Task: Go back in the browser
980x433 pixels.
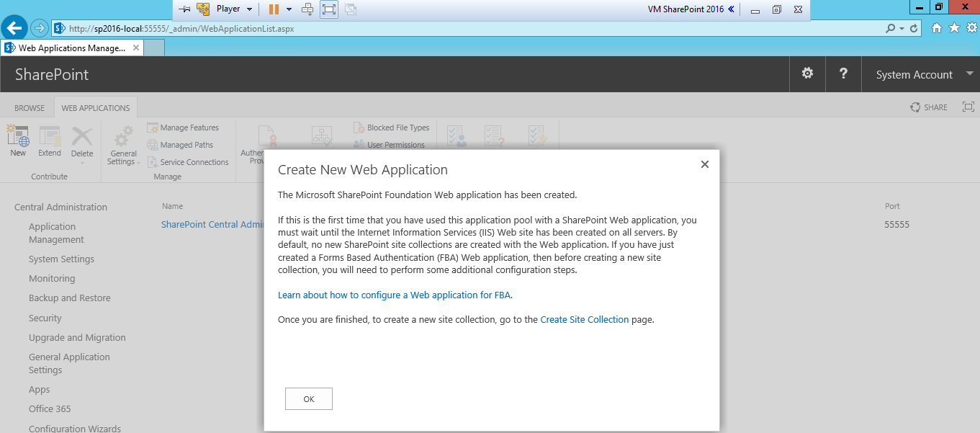Action: [x=14, y=28]
